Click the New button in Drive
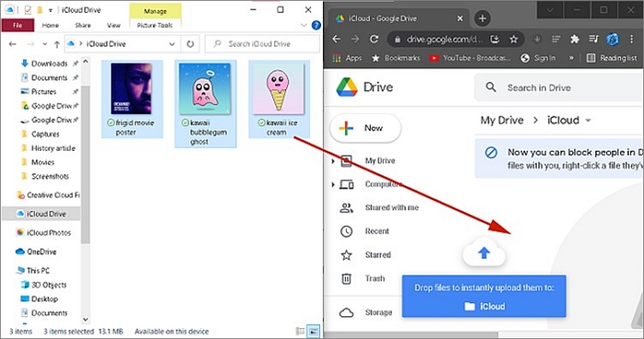The width and height of the screenshot is (644, 339). point(365,129)
